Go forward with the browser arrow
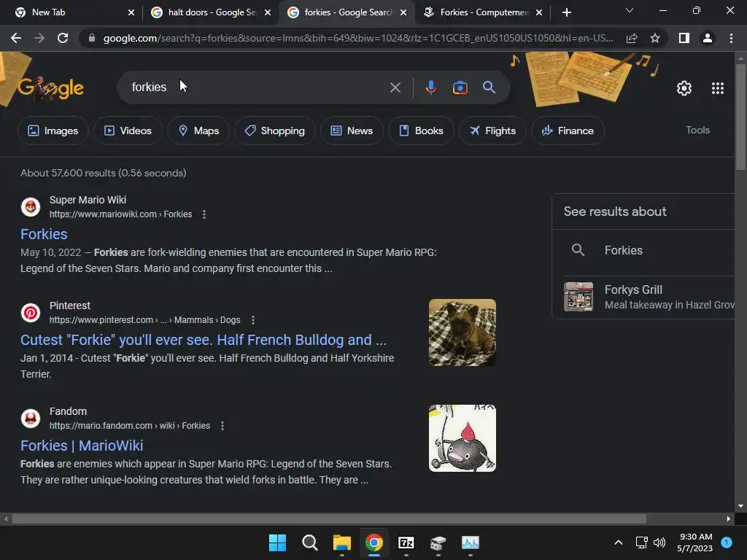 click(x=39, y=38)
